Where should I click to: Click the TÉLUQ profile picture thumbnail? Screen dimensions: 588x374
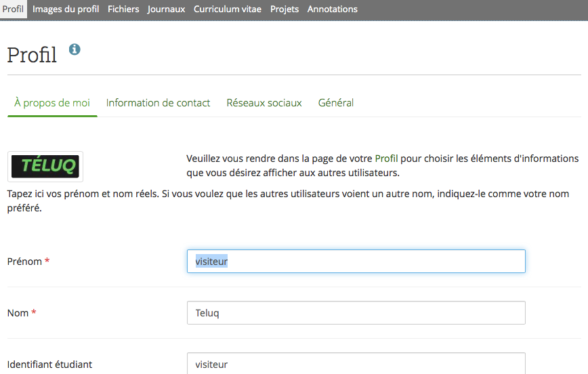coord(45,166)
